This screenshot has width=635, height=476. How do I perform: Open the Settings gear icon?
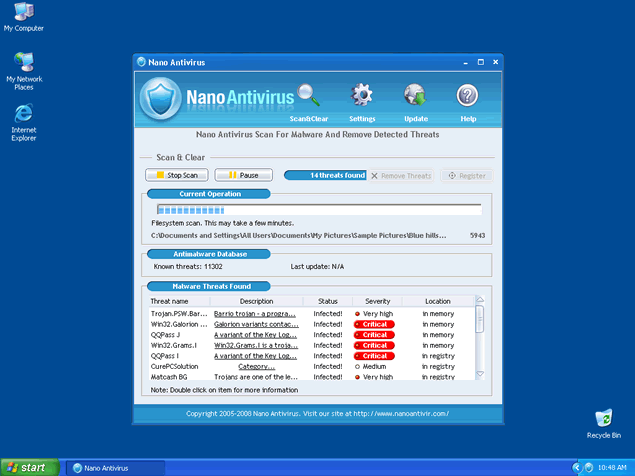[362, 97]
